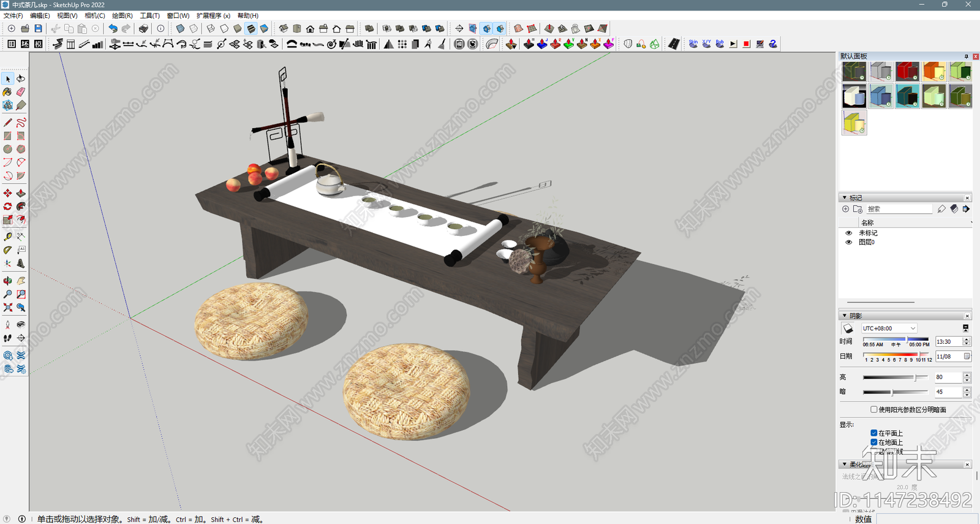
Task: Click the 名称 column header
Action: point(867,222)
